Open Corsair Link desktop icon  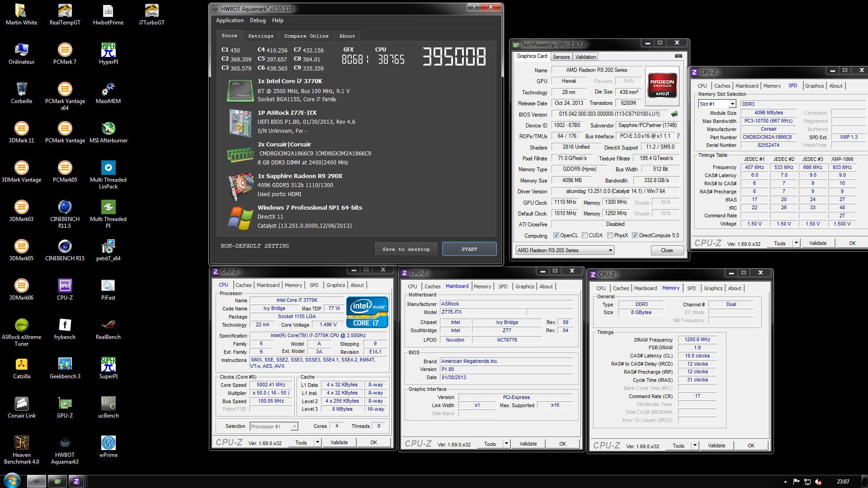coord(22,408)
